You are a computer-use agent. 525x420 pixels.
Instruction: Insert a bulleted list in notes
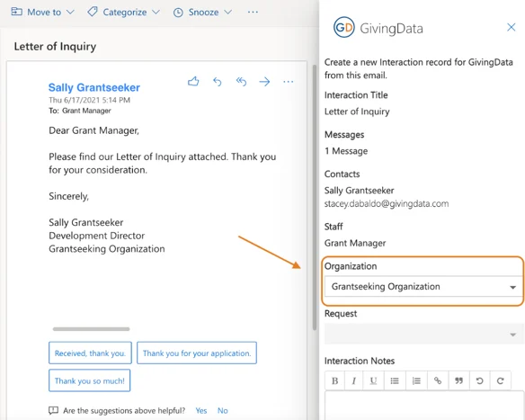(395, 380)
